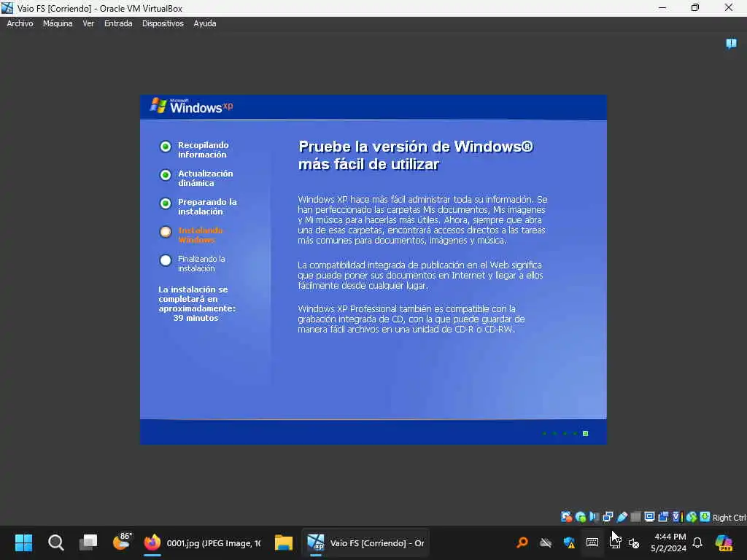Click the hard disk activity indicator in VirtualBox status bar
The image size is (747, 560).
click(566, 517)
